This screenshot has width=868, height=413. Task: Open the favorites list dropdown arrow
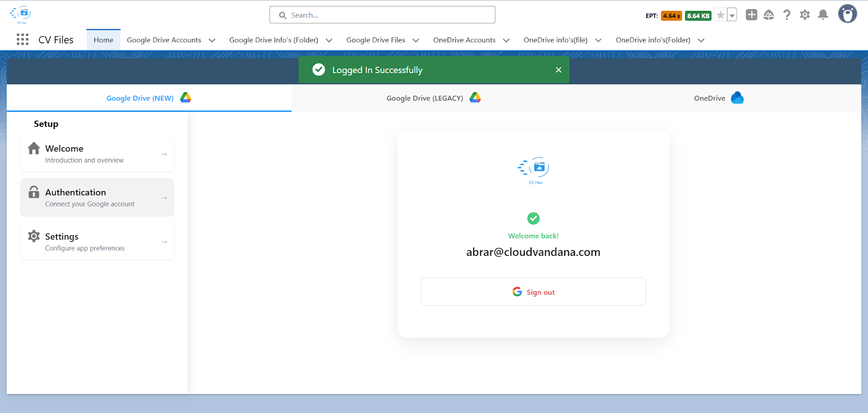click(732, 15)
